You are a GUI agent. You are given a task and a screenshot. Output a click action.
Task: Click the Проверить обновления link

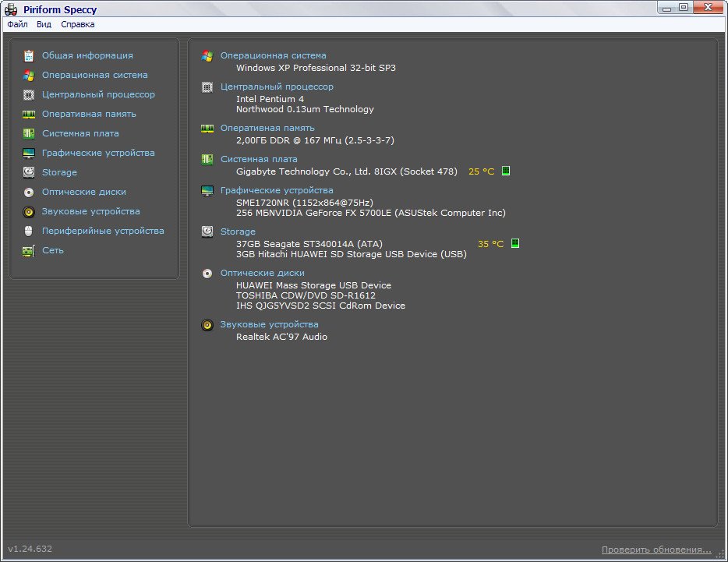(656, 550)
